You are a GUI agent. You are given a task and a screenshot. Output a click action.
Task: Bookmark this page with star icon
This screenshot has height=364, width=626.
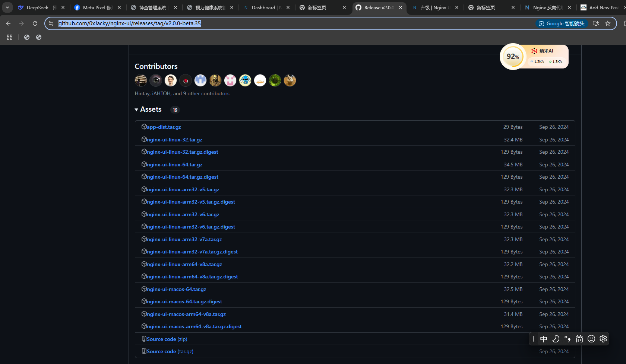pyautogui.click(x=608, y=23)
